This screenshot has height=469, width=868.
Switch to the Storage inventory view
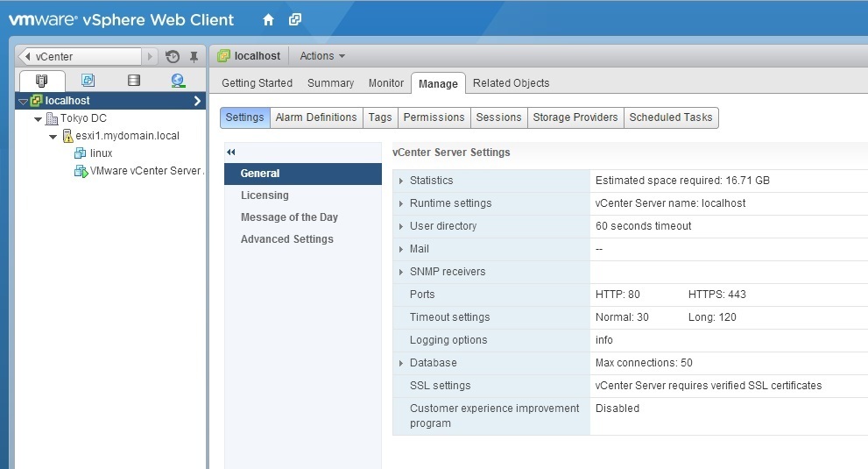pos(133,81)
